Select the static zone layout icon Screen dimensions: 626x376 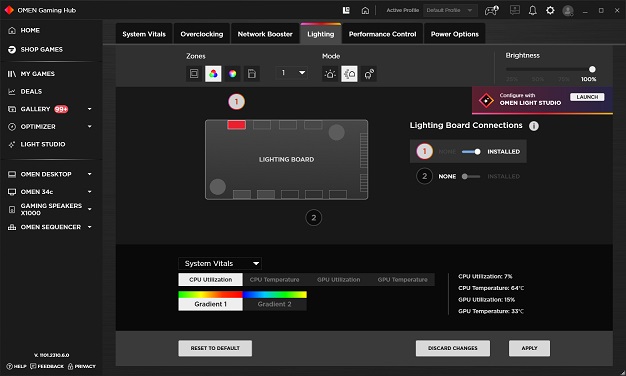(x=194, y=73)
